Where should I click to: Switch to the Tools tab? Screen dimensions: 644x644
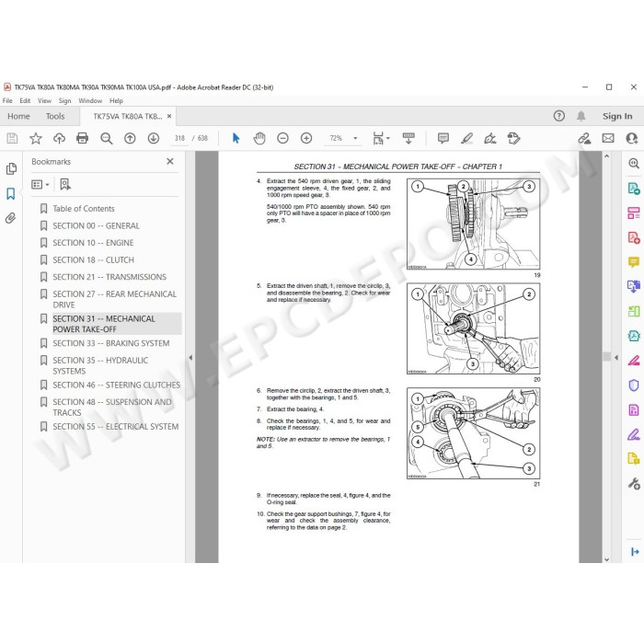55,116
